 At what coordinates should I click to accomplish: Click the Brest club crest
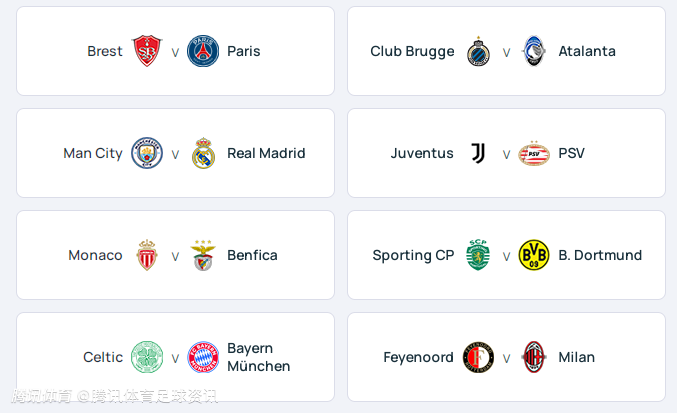(147, 51)
